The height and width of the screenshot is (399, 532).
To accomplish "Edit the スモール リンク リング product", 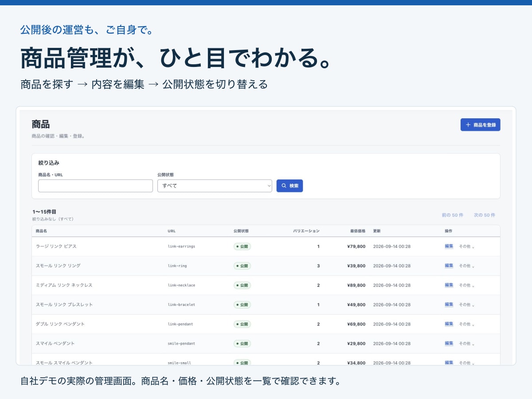I will (449, 266).
